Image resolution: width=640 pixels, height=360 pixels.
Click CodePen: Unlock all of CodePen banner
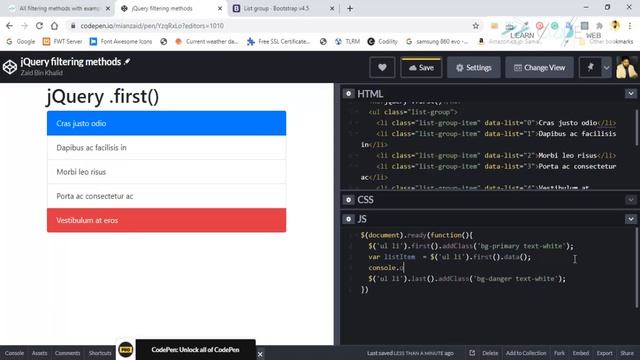196,350
